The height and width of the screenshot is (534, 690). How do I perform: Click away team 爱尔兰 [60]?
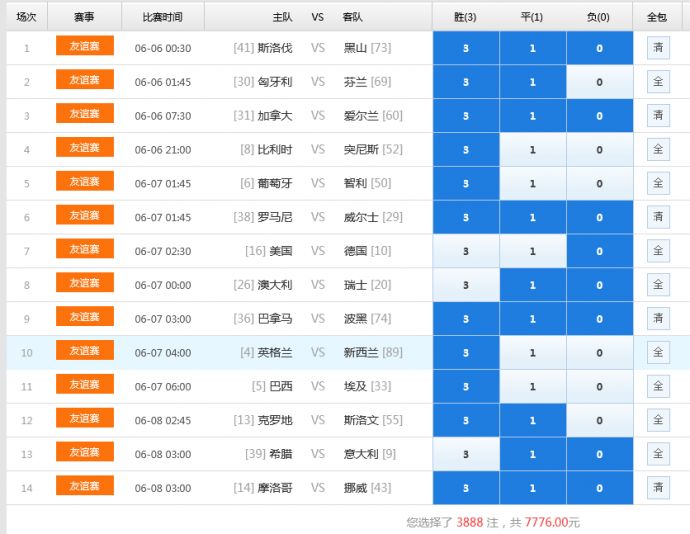(x=373, y=116)
